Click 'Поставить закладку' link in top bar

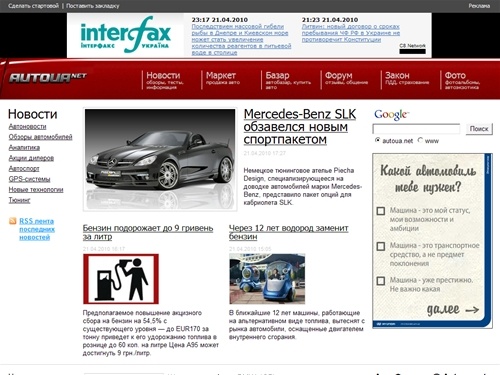[93, 6]
